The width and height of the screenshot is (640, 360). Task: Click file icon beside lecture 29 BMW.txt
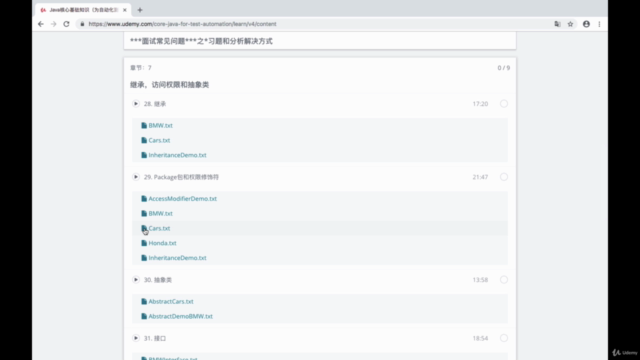pos(144,213)
